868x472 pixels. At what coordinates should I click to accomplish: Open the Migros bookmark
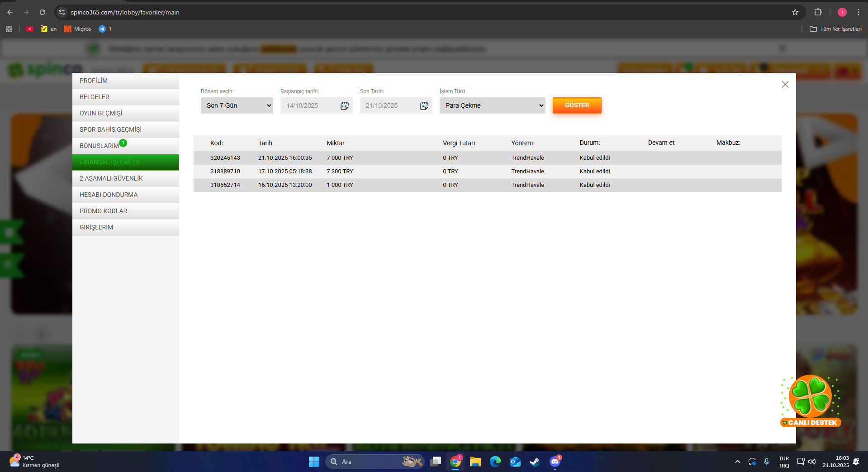click(x=78, y=29)
